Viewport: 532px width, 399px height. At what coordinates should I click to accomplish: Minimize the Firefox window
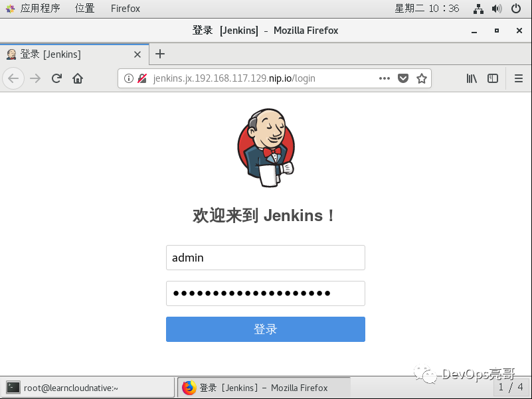point(474,31)
